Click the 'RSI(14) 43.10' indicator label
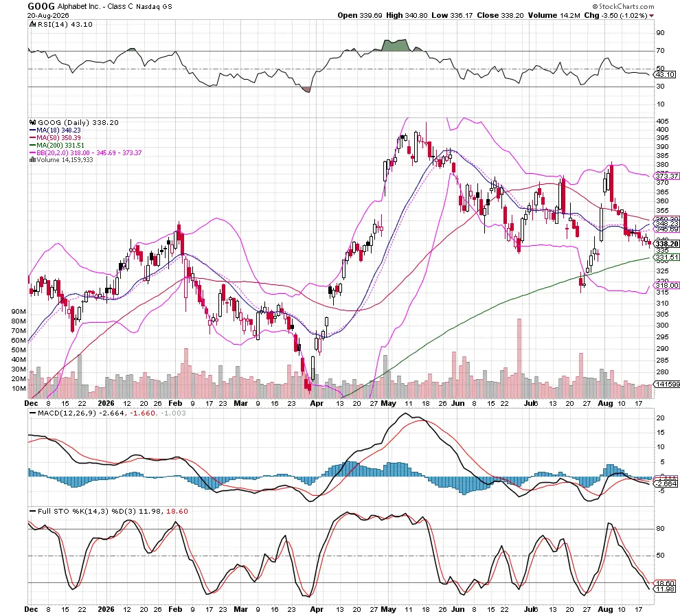Screen dimensions: 680x616 [x=65, y=24]
